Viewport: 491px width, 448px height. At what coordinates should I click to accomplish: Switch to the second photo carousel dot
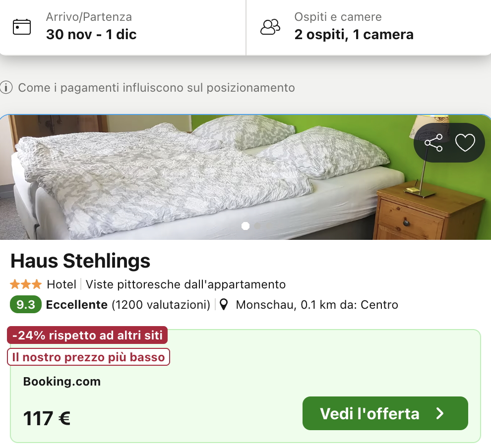[x=257, y=226]
